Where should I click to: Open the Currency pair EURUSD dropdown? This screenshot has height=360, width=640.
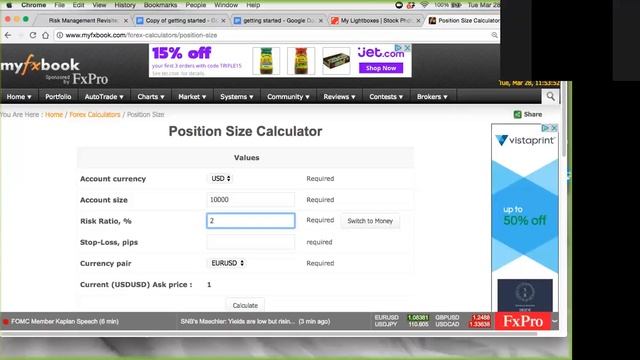point(227,263)
